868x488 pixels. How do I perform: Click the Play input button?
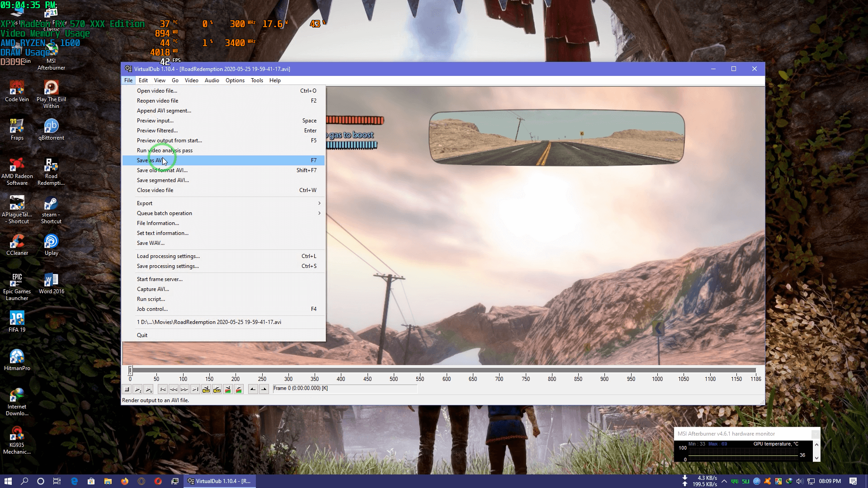tap(138, 389)
